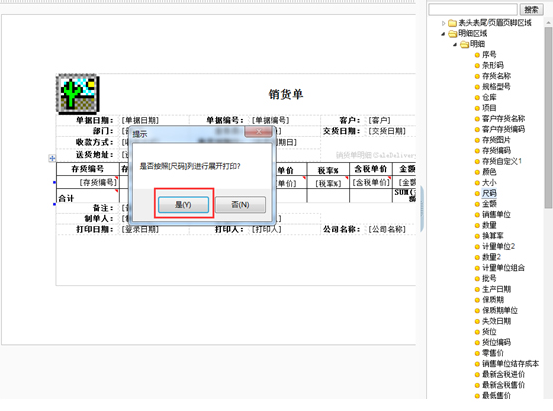Screen dimensions: 553x411
Task: Expand the 表头表尾/页眉页脚区域 tree node
Action: pyautogui.click(x=443, y=23)
